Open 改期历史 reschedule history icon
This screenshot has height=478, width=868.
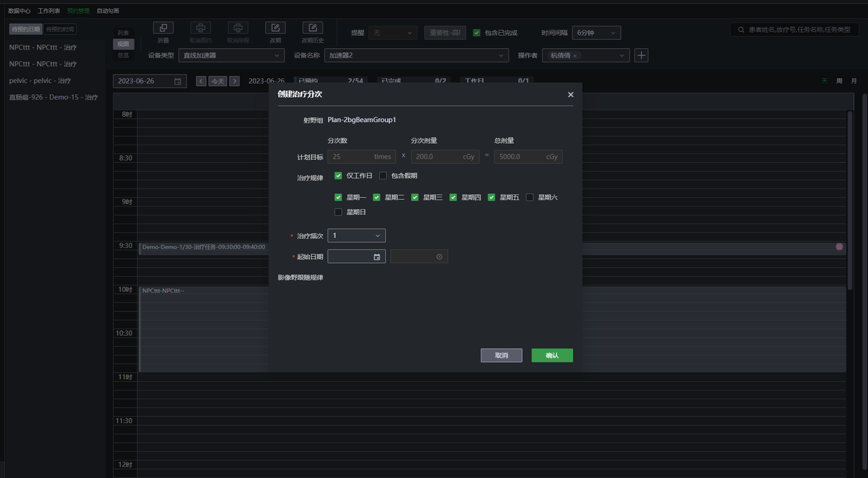click(x=313, y=28)
